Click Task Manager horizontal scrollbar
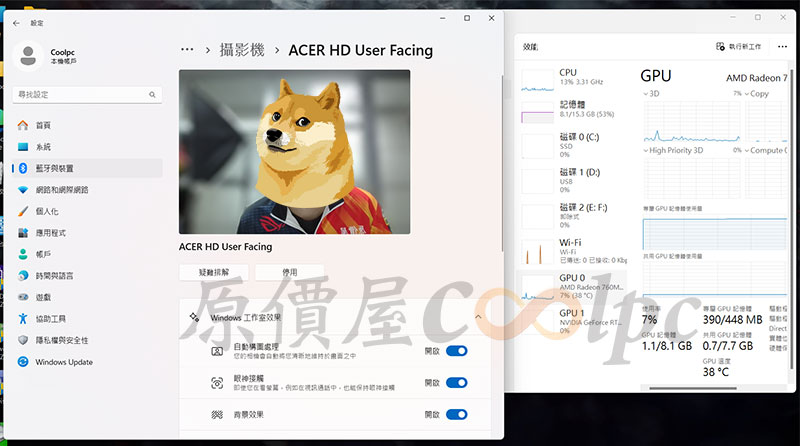This screenshot has height=446, width=800. point(692,388)
